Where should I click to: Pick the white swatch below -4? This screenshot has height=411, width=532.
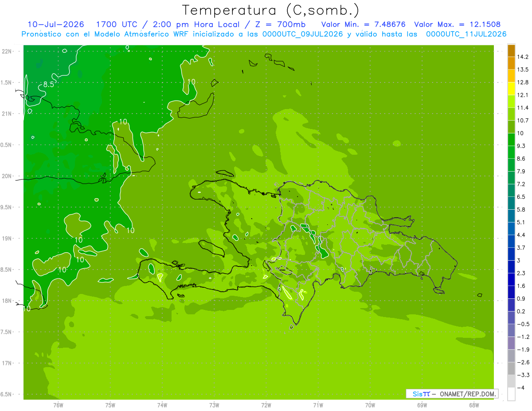click(511, 394)
